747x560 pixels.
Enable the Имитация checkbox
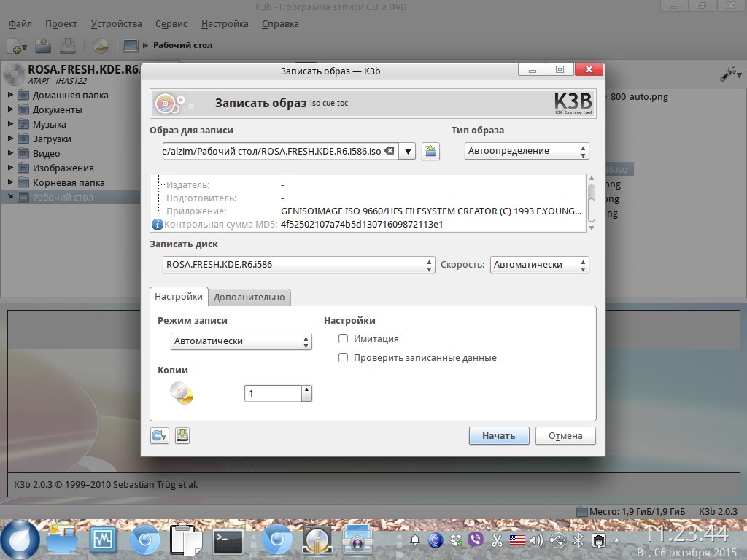pos(343,338)
